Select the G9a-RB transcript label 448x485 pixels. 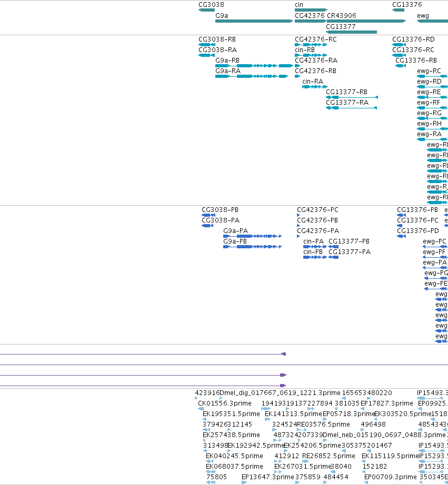(x=227, y=60)
